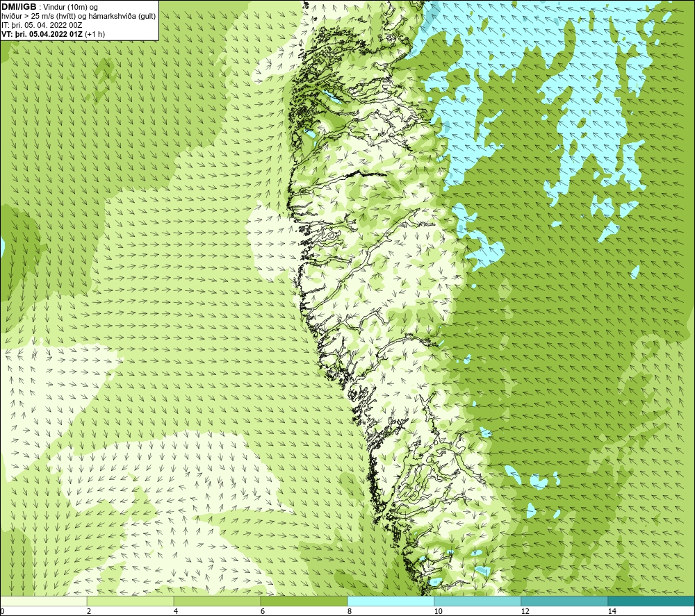Image resolution: width=695 pixels, height=616 pixels.
Task: Click the '(+1 h)' forecast offset text
Action: pyautogui.click(x=95, y=34)
